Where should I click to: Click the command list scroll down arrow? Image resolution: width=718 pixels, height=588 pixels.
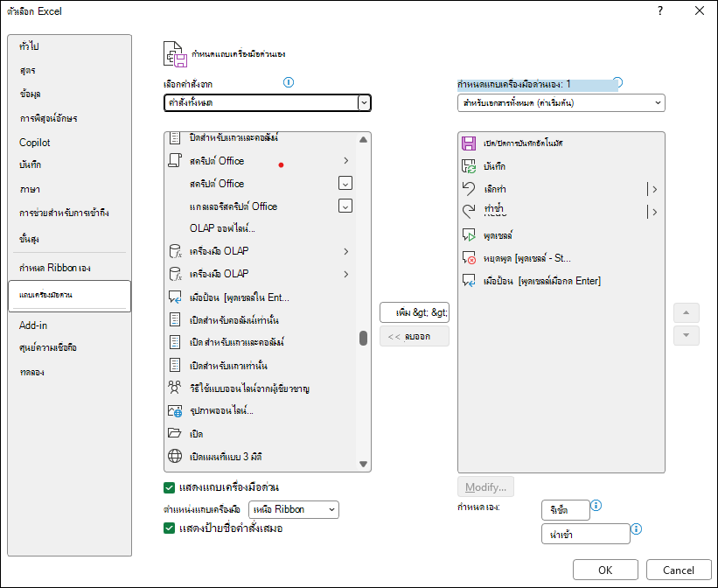363,464
